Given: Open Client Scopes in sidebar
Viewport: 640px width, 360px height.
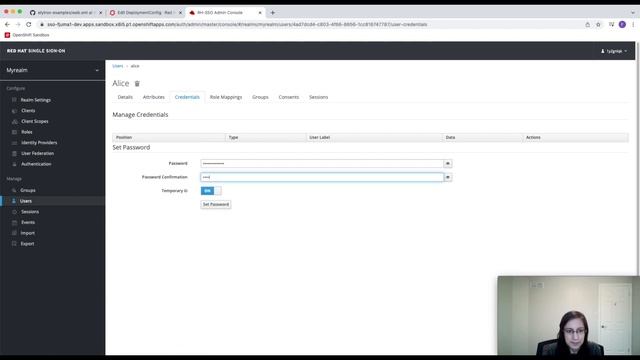Looking at the screenshot, I should click(x=35, y=121).
